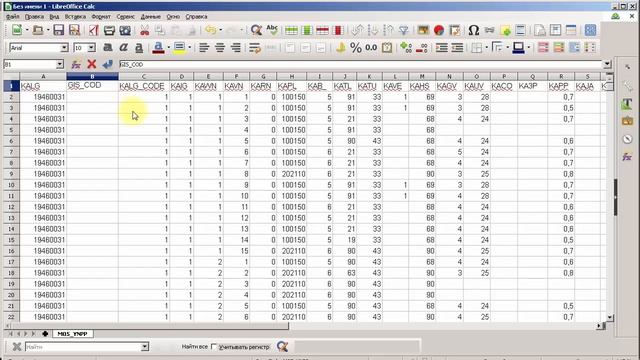
Task: Open the find box history dropdown
Action: pos(144,347)
